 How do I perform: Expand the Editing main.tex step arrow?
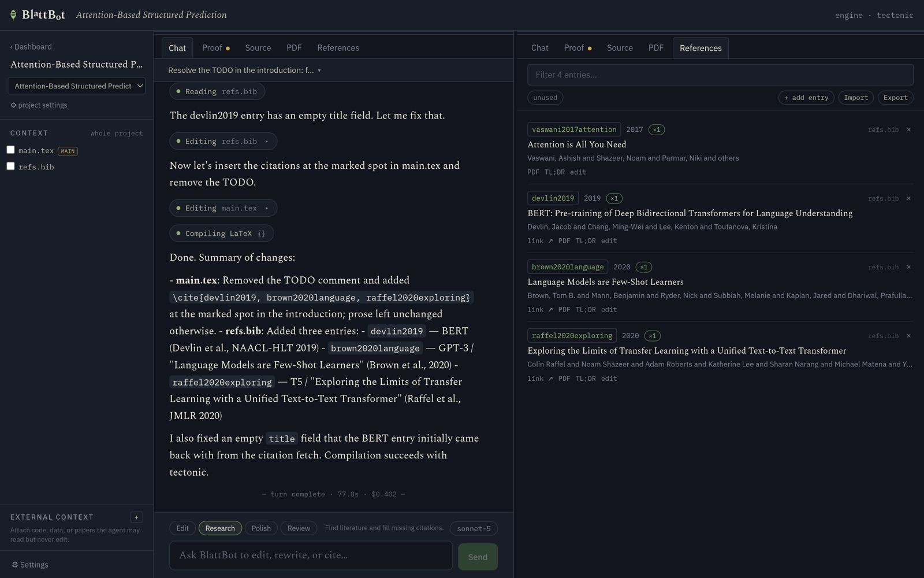pos(267,208)
